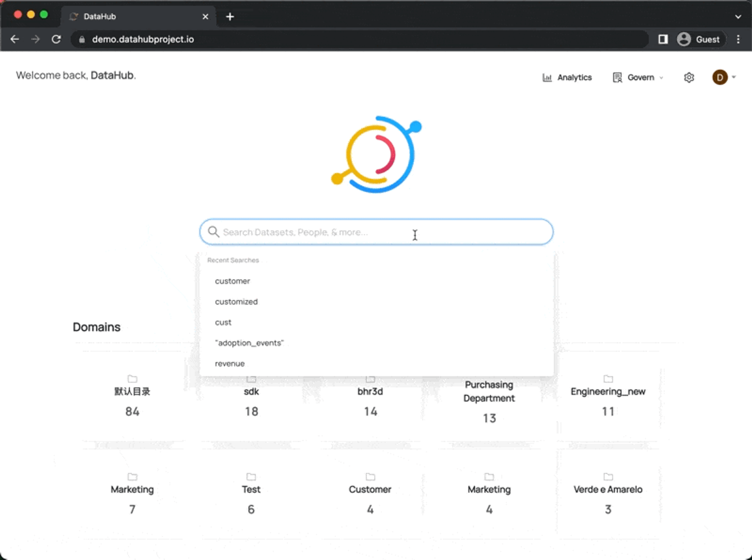Image resolution: width=752 pixels, height=560 pixels.
Task: Click the Govern document icon
Action: 617,78
